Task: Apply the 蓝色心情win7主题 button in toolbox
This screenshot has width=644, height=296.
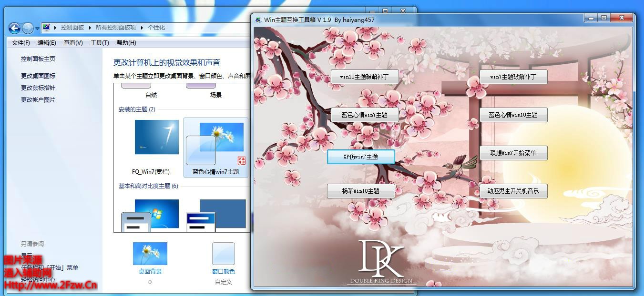Action: 365,115
